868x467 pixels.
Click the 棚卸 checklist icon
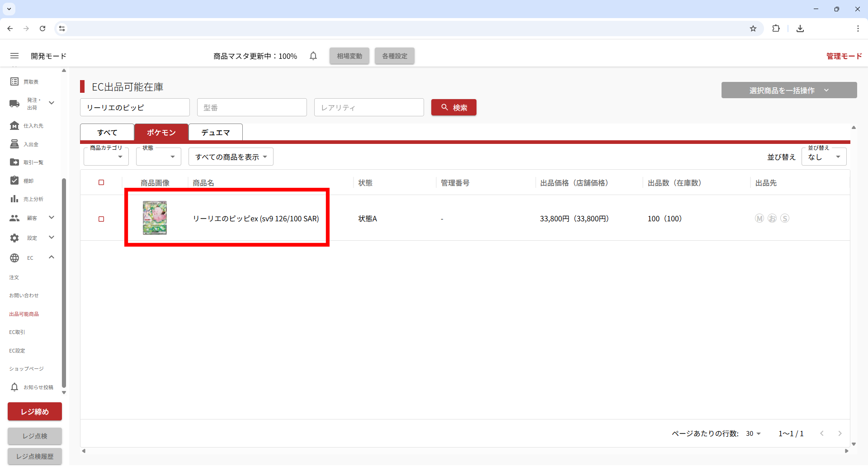click(14, 181)
